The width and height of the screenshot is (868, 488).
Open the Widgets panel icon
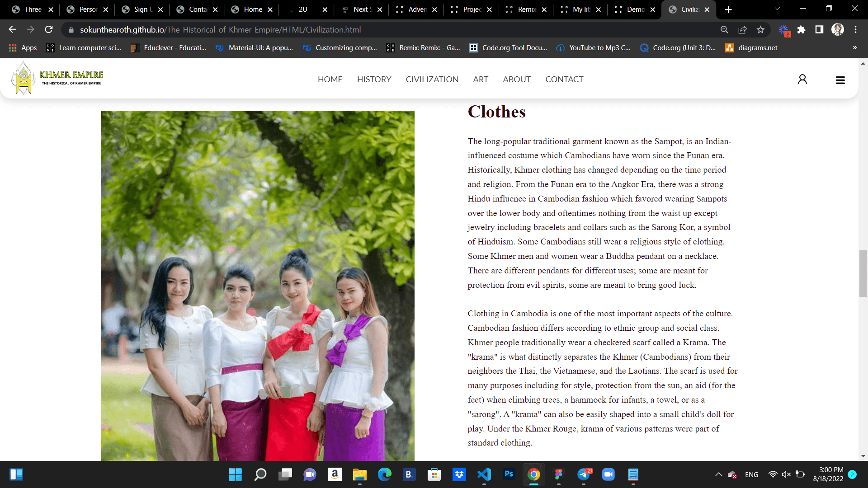tap(16, 474)
